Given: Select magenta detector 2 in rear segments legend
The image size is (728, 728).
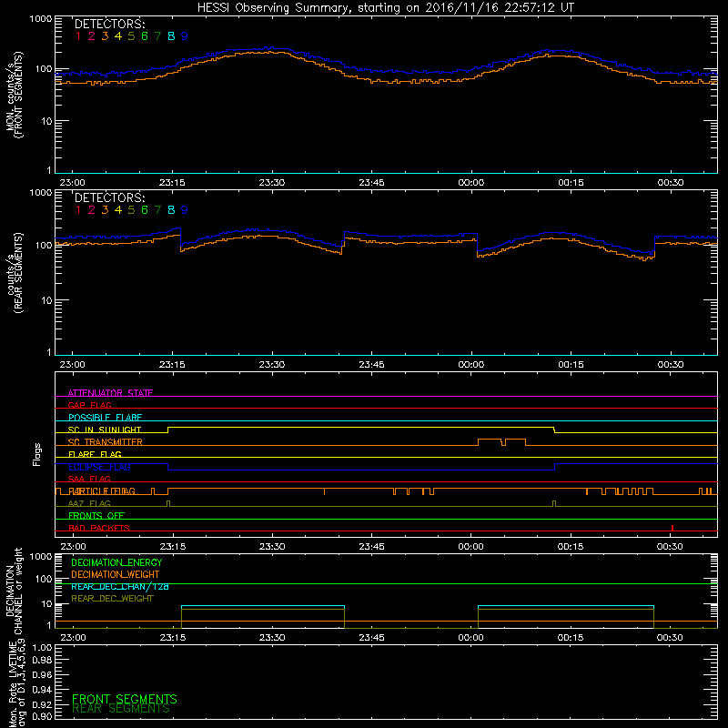Looking at the screenshot, I should [x=92, y=210].
